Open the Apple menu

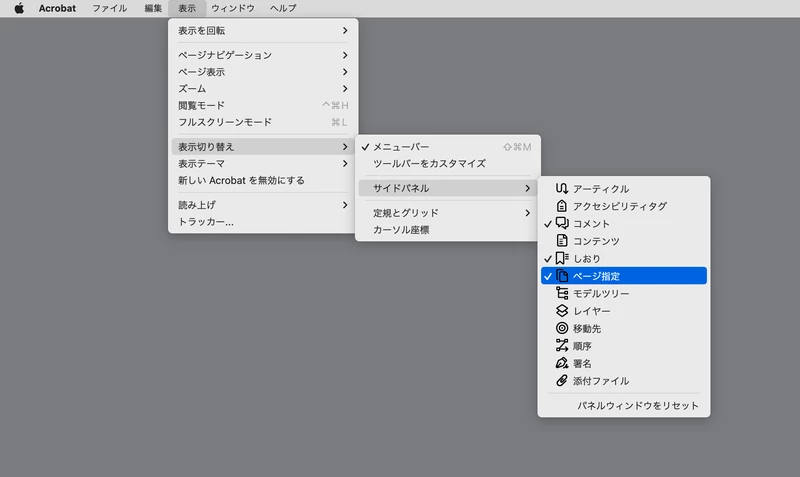[19, 8]
